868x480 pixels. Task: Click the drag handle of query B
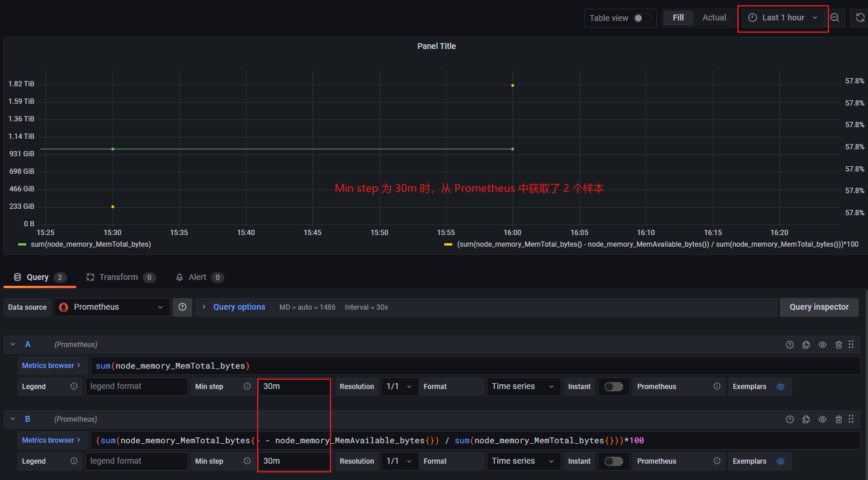(x=851, y=419)
